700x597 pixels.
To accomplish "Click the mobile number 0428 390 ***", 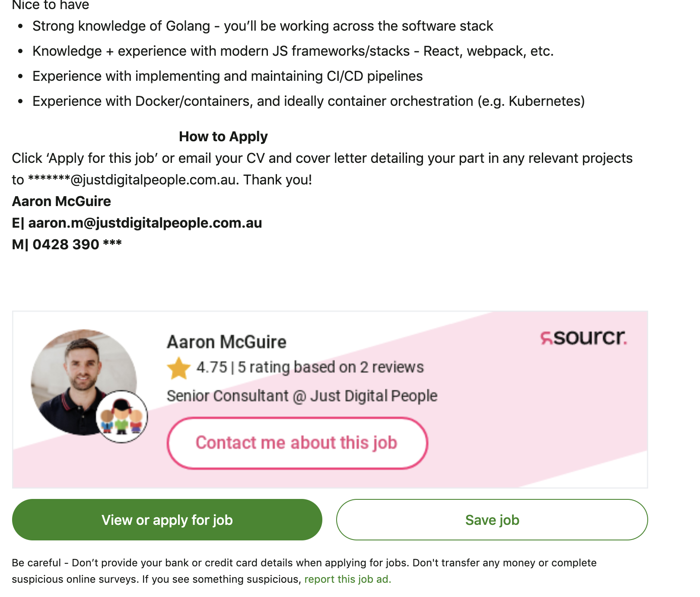I will [x=77, y=245].
